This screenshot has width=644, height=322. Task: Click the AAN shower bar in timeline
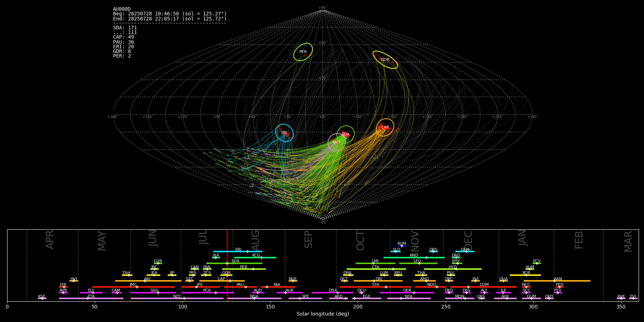tap(557, 281)
